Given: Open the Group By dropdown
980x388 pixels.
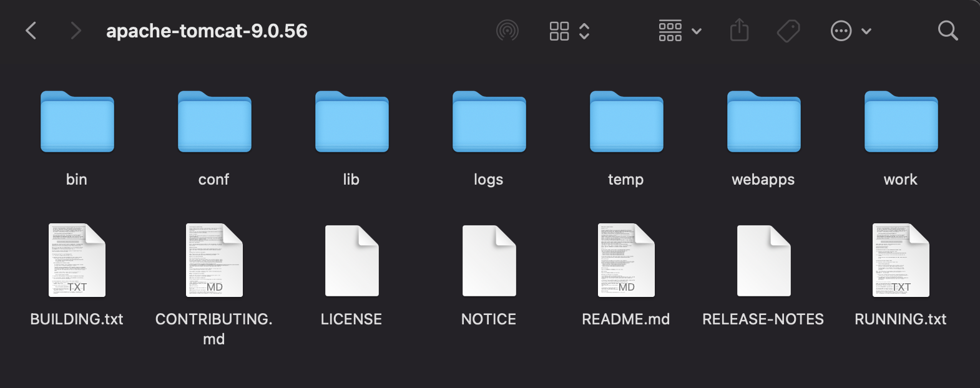Looking at the screenshot, I should [680, 31].
